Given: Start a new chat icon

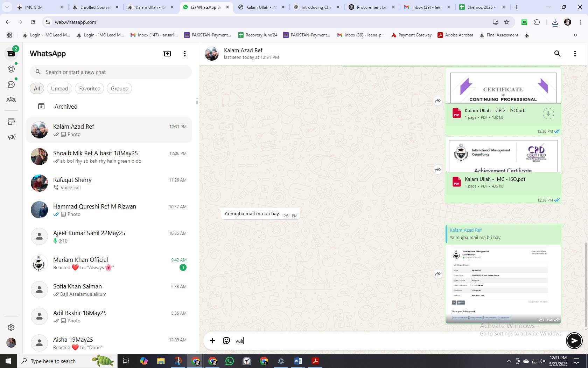Looking at the screenshot, I should pyautogui.click(x=167, y=54).
